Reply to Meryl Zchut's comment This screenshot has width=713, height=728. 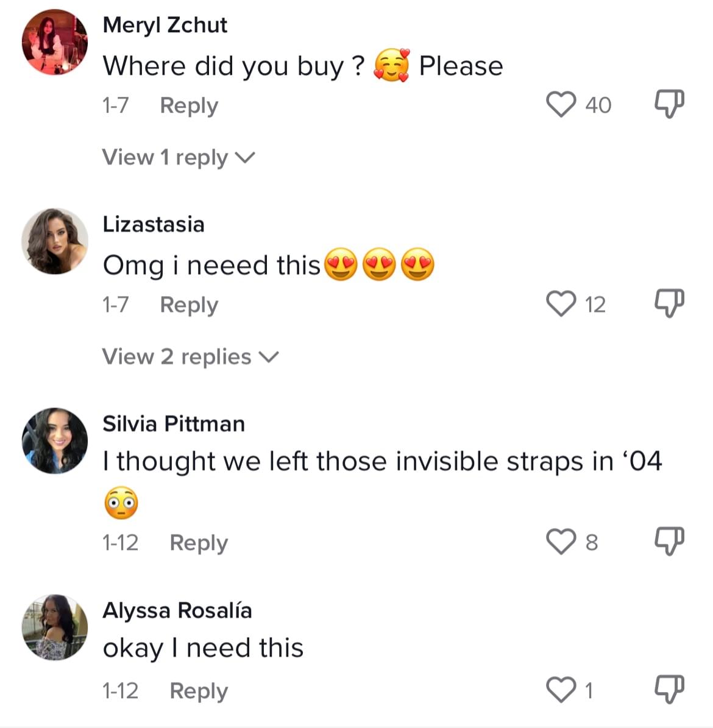pyautogui.click(x=188, y=105)
